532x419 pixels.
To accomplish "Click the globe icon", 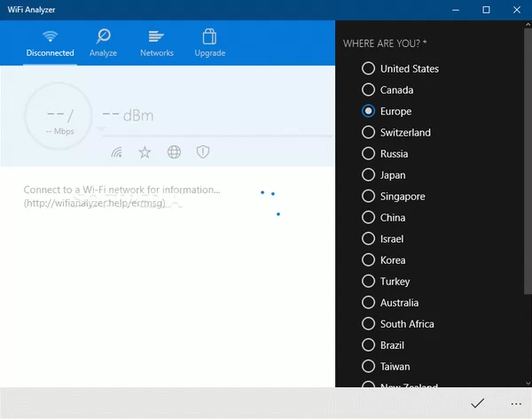I will pos(174,152).
